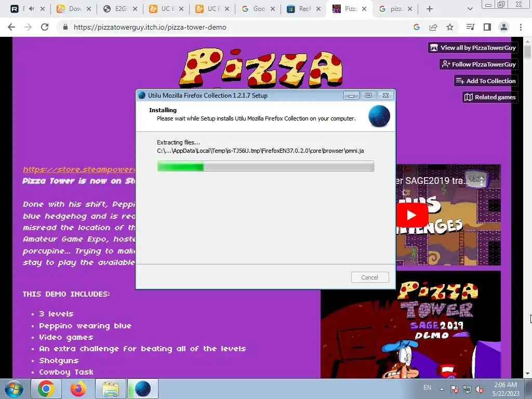
Task: Open Related games
Action: click(490, 97)
